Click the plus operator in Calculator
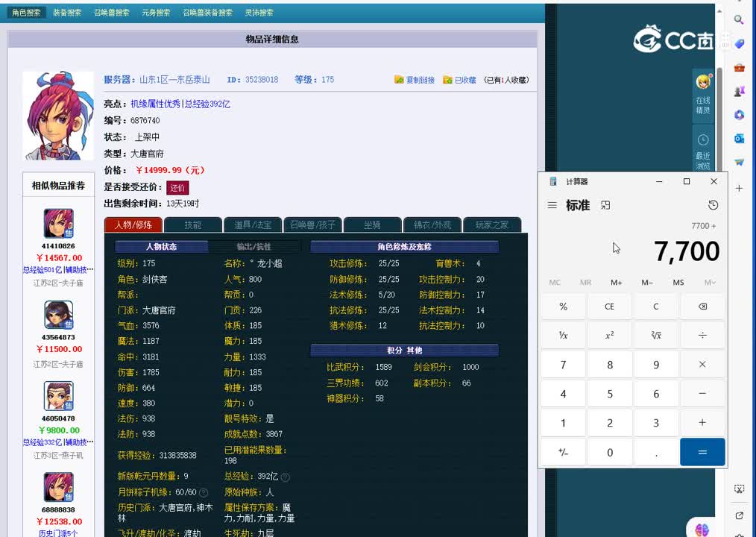 [x=702, y=423]
